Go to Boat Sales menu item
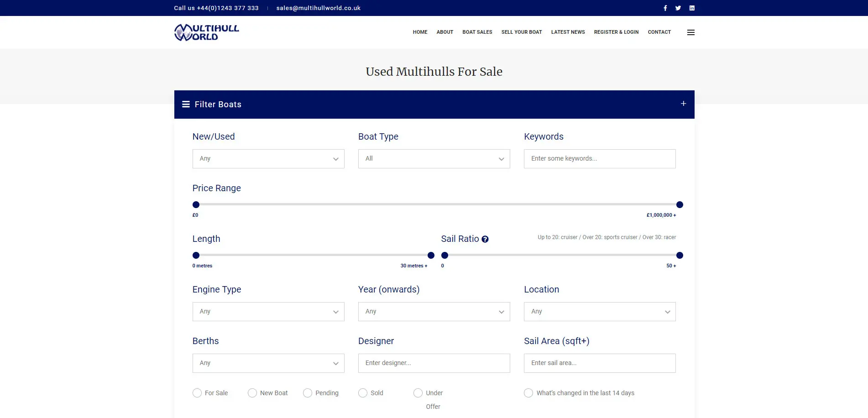This screenshot has height=418, width=868. (477, 32)
